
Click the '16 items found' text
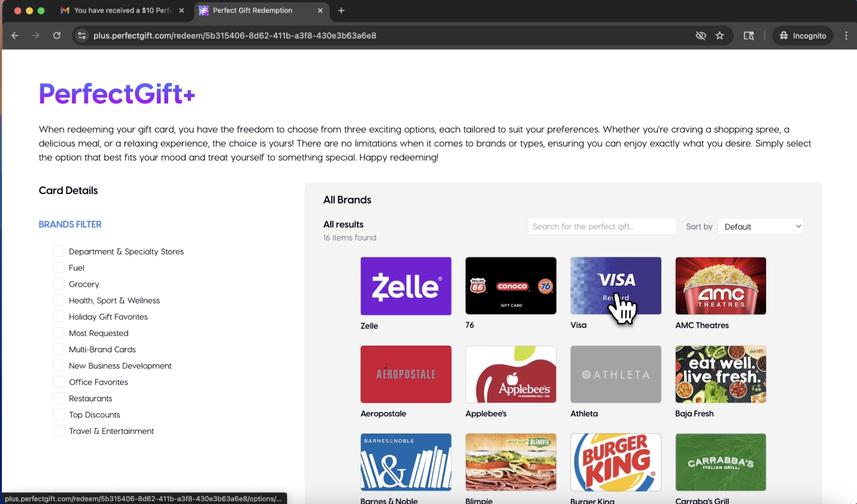pyautogui.click(x=350, y=238)
